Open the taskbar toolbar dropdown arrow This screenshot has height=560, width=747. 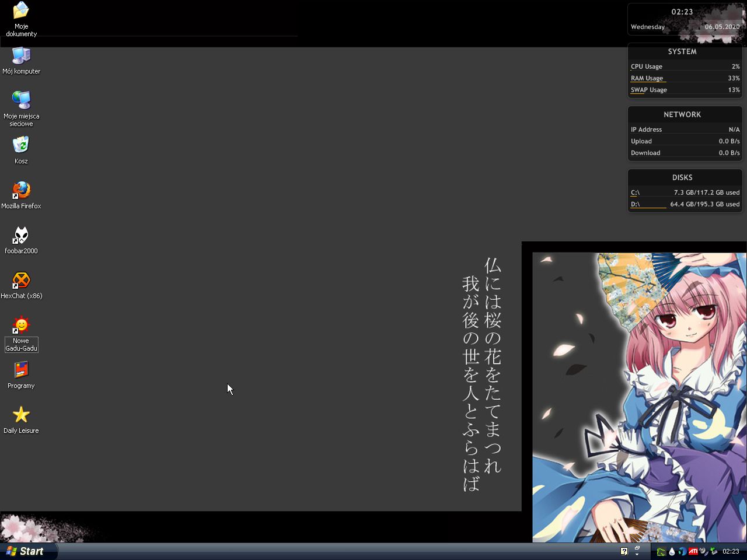637,555
